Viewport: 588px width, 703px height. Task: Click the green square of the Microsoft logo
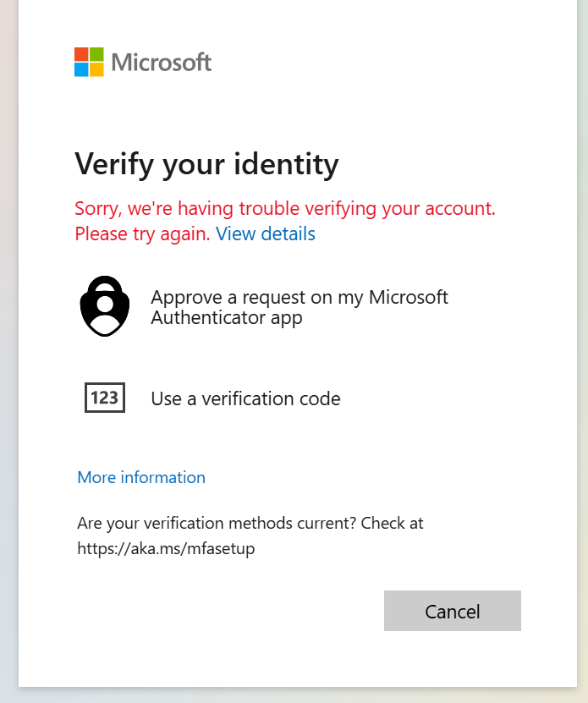(x=96, y=54)
